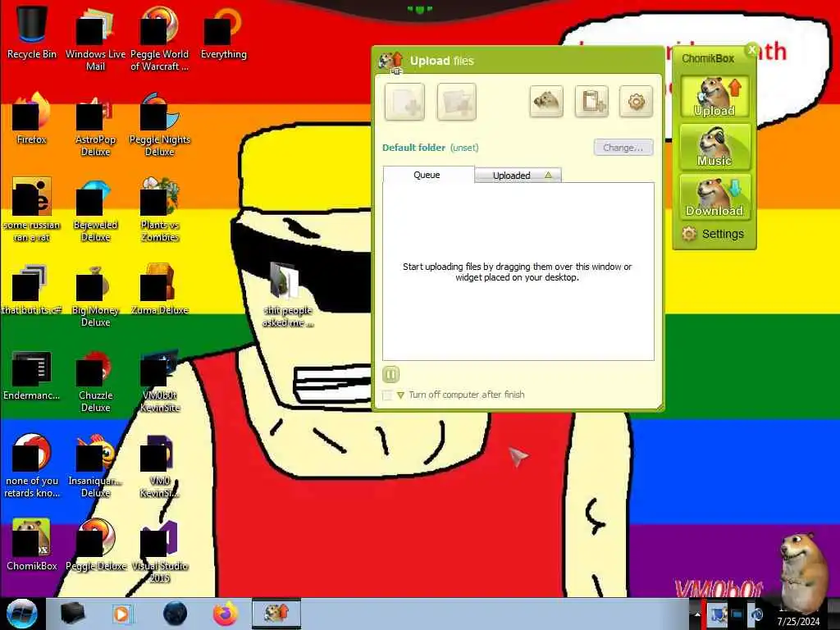The height and width of the screenshot is (630, 840).
Task: Select the Peggle Nights Deluxe desktop icon
Action: pos(159,123)
